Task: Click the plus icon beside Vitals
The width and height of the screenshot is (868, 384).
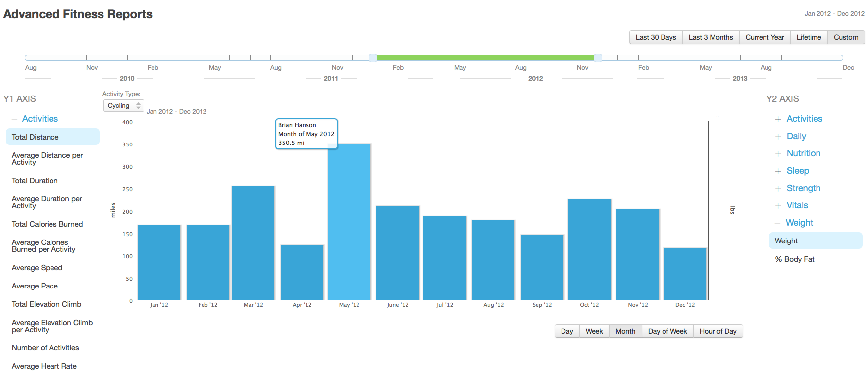Action: [778, 206]
